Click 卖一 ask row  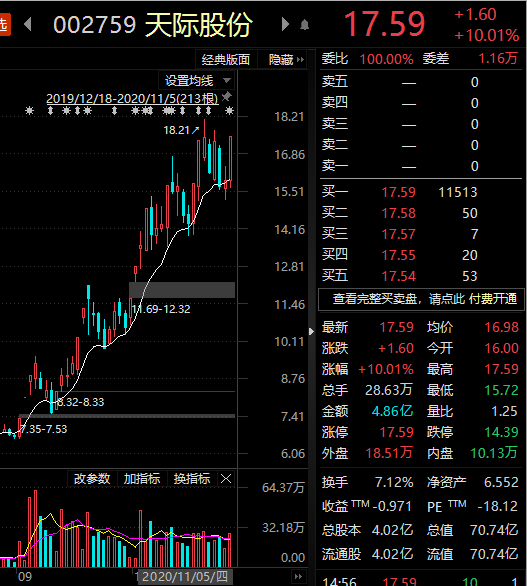coord(421,166)
